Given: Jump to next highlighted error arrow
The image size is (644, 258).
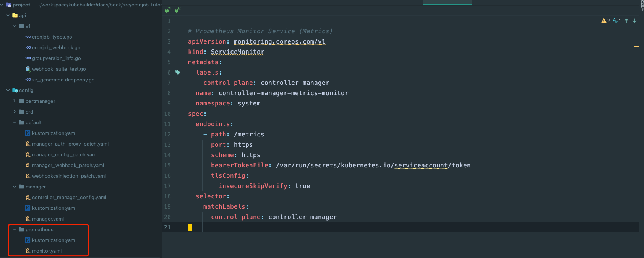Looking at the screenshot, I should 634,21.
